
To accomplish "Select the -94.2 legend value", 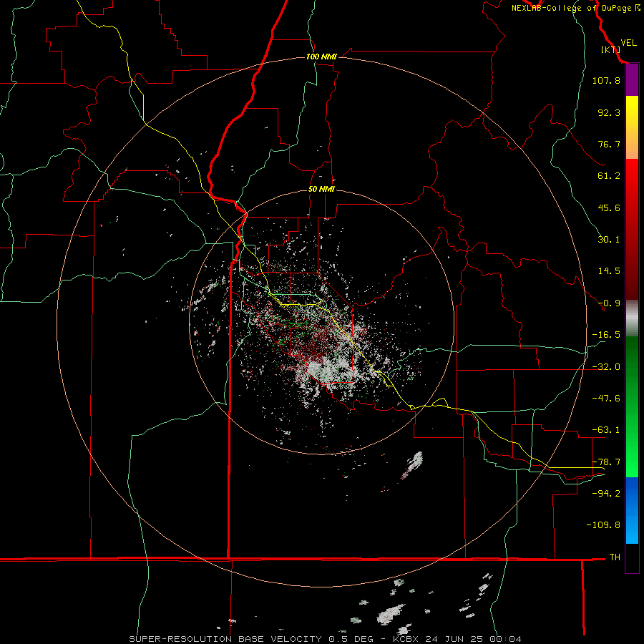I will 606,493.
